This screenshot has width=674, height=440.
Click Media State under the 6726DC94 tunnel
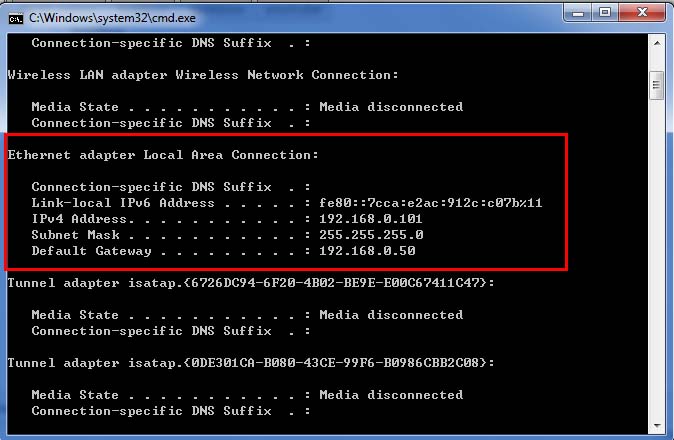[x=75, y=315]
